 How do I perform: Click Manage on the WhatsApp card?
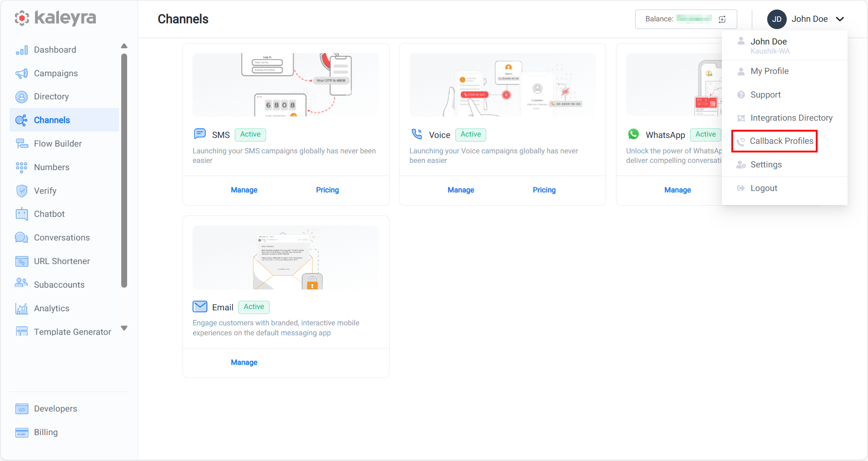pos(678,190)
